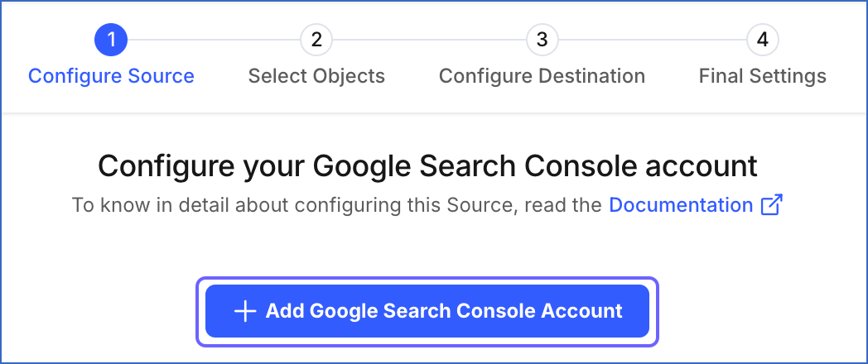Click the progress line between steps 1 and 2

(214, 39)
